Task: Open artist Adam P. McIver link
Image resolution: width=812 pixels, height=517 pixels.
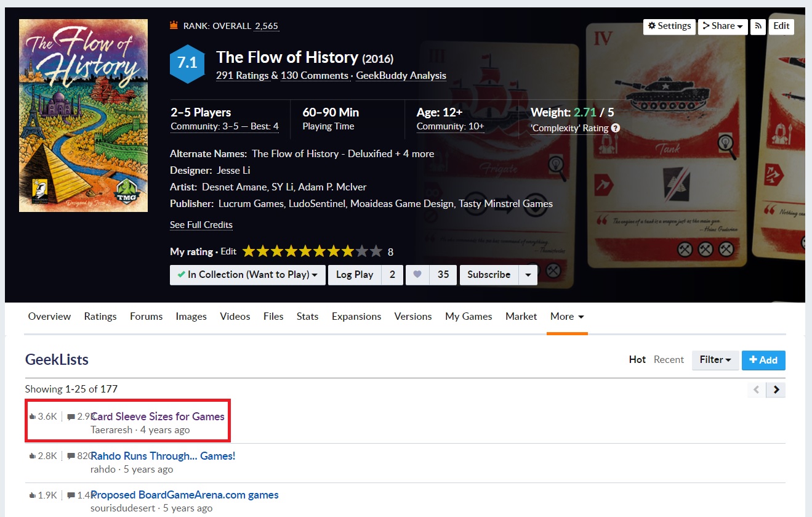Action: (x=332, y=187)
